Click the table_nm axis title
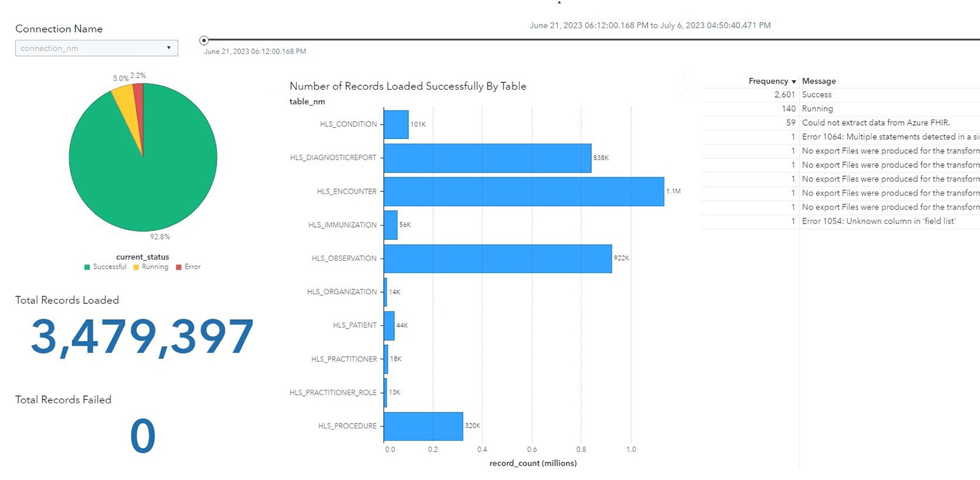This screenshot has height=480, width=980. coord(307,102)
